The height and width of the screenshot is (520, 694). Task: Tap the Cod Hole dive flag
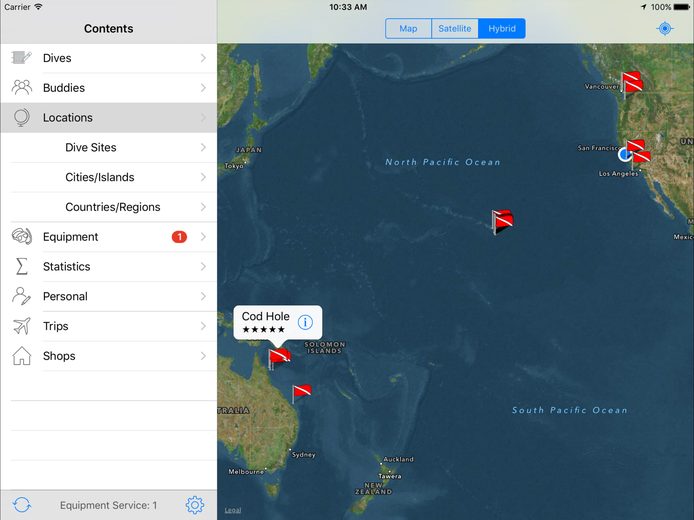[279, 358]
